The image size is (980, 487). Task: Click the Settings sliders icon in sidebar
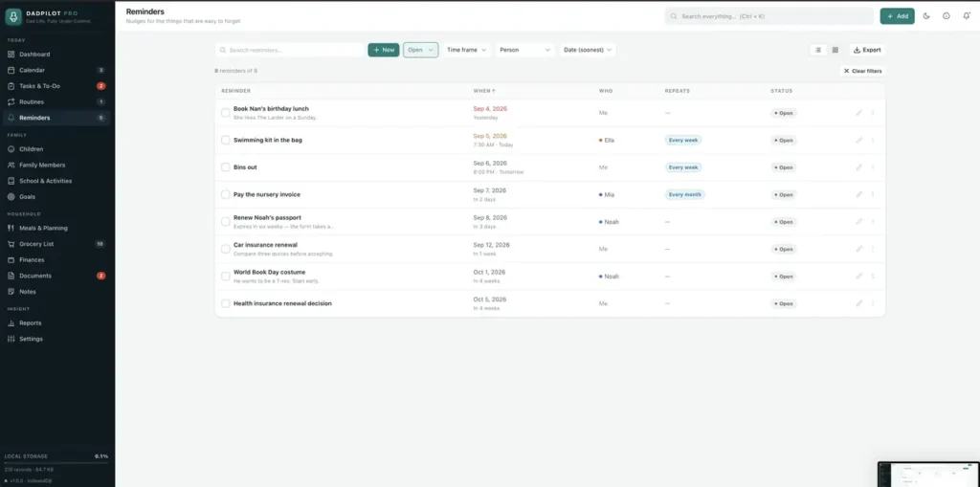tap(11, 339)
